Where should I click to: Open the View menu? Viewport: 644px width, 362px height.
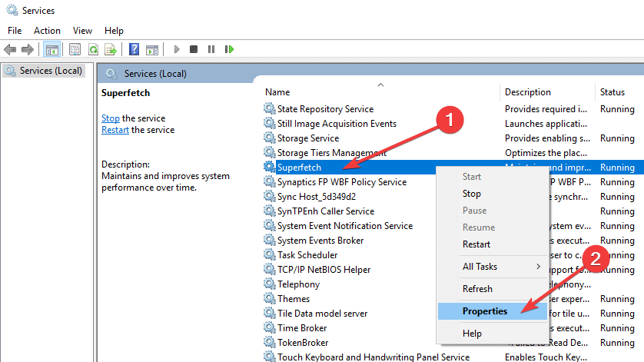click(82, 31)
